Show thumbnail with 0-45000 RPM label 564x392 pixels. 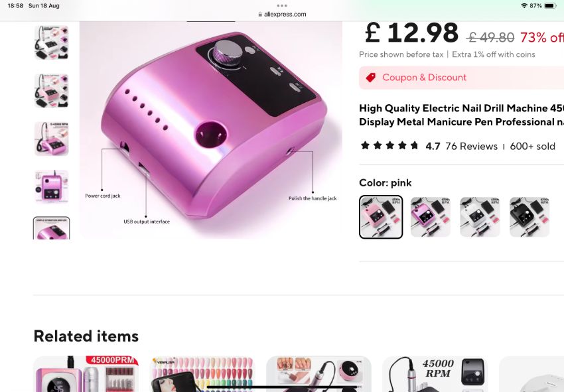click(52, 139)
